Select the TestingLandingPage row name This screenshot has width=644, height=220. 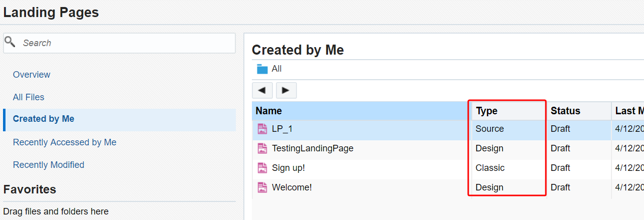coord(312,148)
